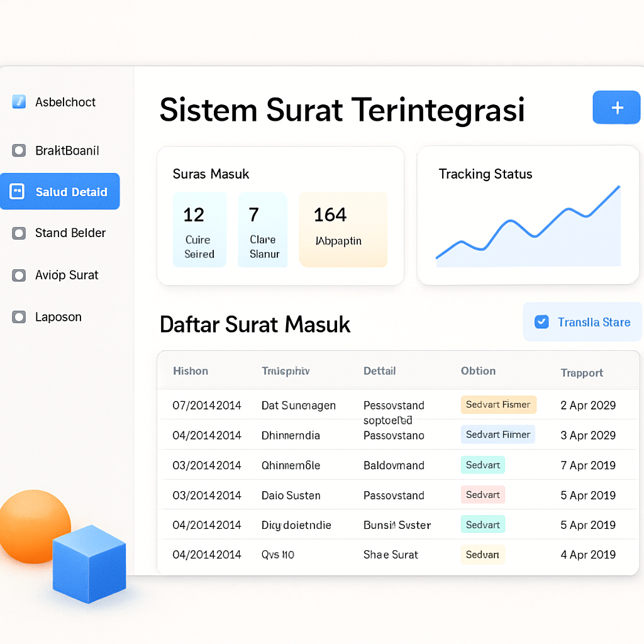Screen dimensions: 644x644
Task: Open Laposon menu item
Action: click(60, 317)
